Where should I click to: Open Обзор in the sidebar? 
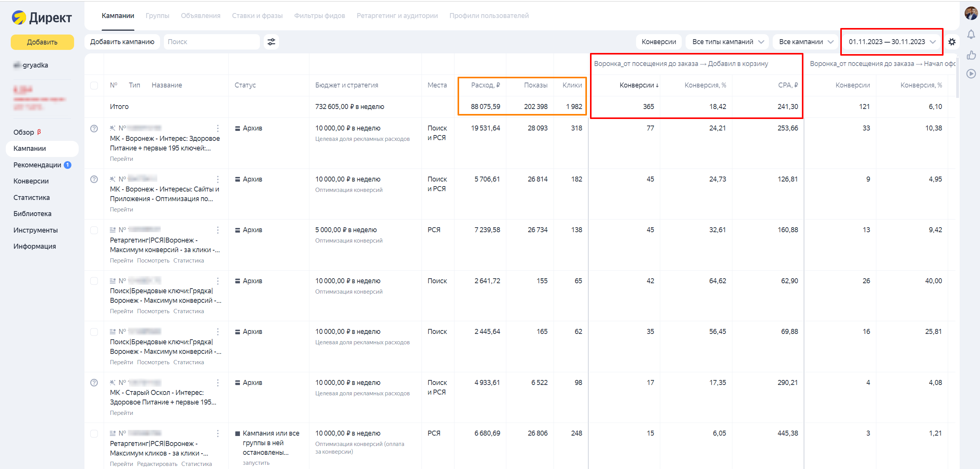click(x=24, y=132)
